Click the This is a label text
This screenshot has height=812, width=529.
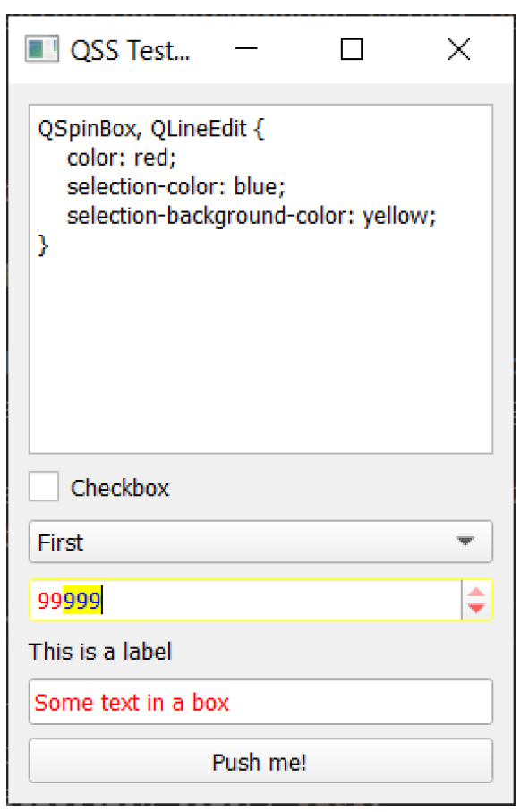(100, 652)
